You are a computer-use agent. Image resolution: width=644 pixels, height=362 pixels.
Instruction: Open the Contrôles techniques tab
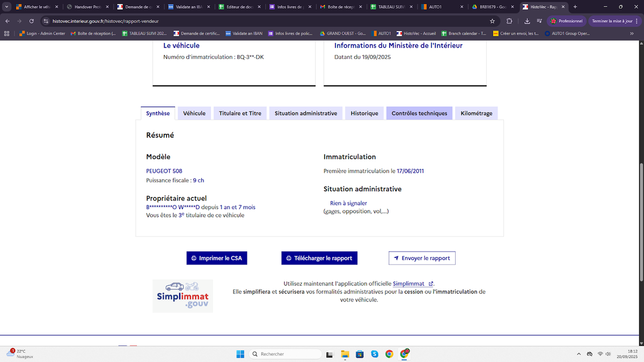tap(419, 113)
